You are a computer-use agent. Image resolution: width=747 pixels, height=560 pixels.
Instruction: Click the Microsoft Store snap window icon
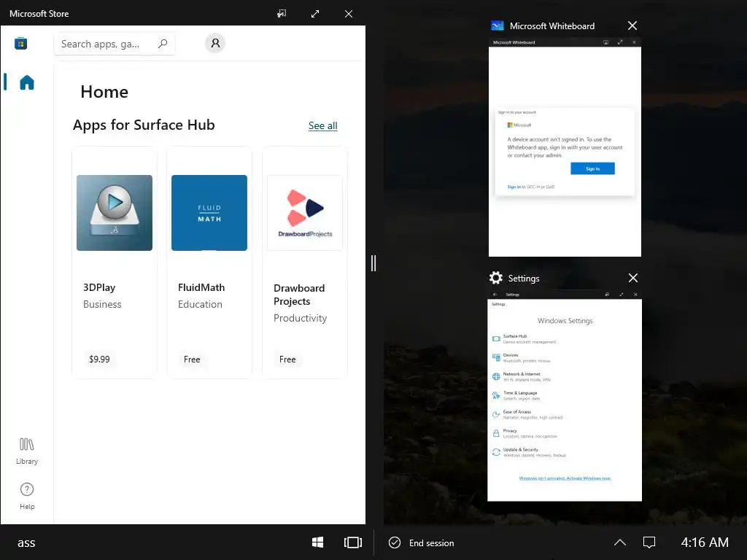coord(282,13)
